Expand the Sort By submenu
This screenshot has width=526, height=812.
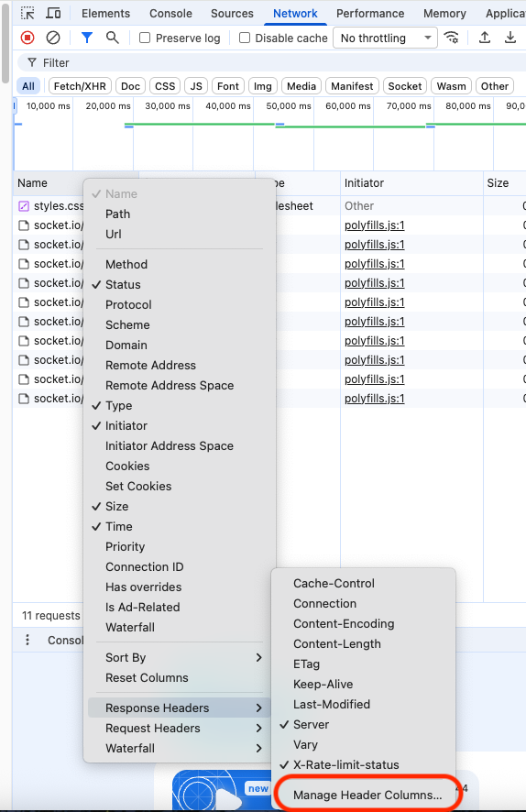tap(179, 658)
